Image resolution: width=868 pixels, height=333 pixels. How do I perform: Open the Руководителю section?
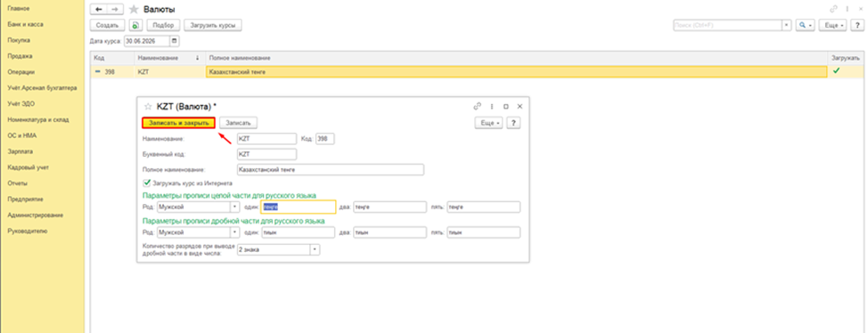(27, 231)
